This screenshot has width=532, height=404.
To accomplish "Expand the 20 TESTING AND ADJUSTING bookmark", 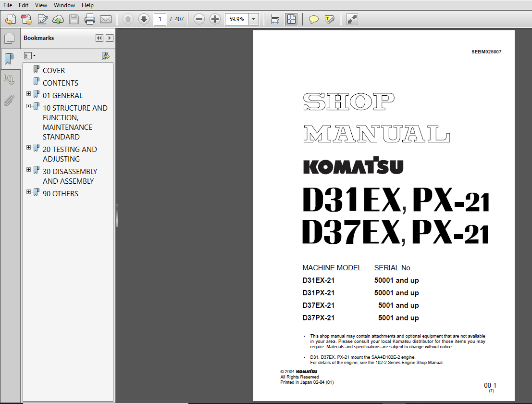I will (x=29, y=148).
